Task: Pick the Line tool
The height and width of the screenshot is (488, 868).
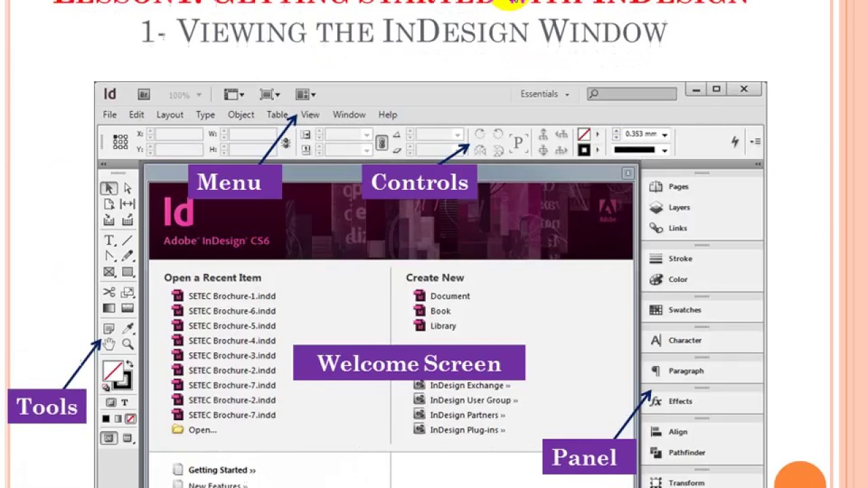Action: [x=127, y=241]
